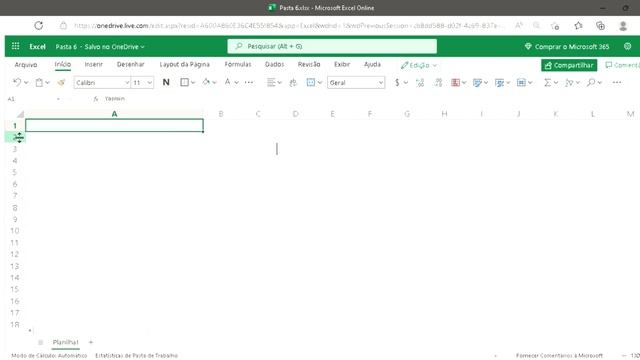The image size is (640, 360).
Task: Switch to the Exibir tab
Action: click(342, 64)
